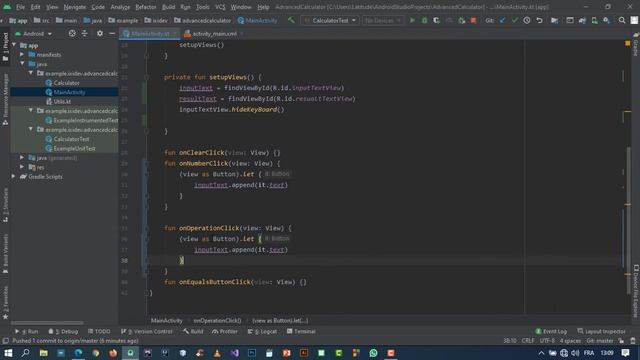The width and height of the screenshot is (640, 360).
Task: Open TODO tool window
Action: (100, 331)
